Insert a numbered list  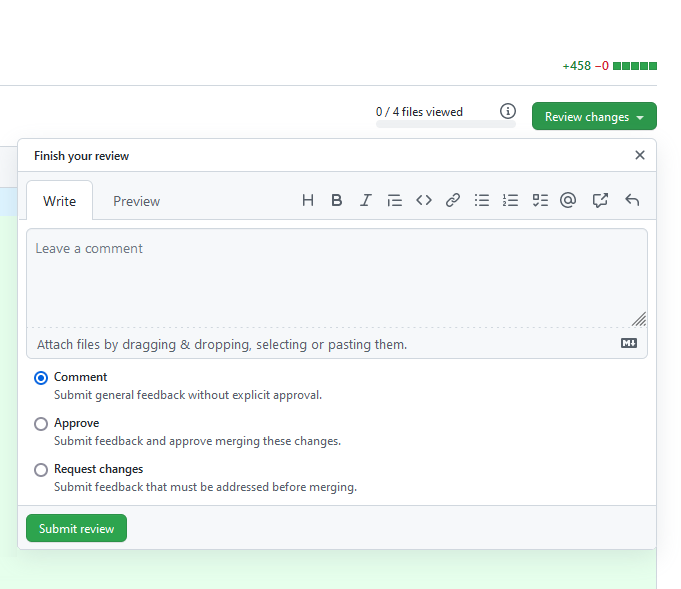(x=511, y=200)
